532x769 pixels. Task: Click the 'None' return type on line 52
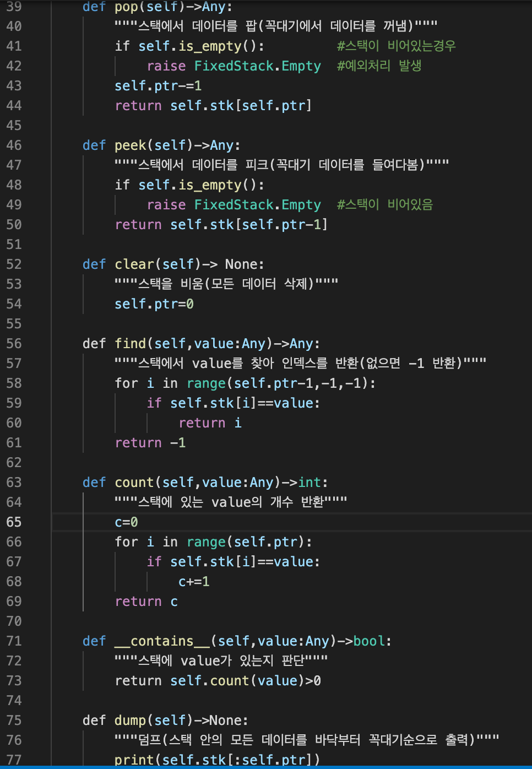click(241, 264)
